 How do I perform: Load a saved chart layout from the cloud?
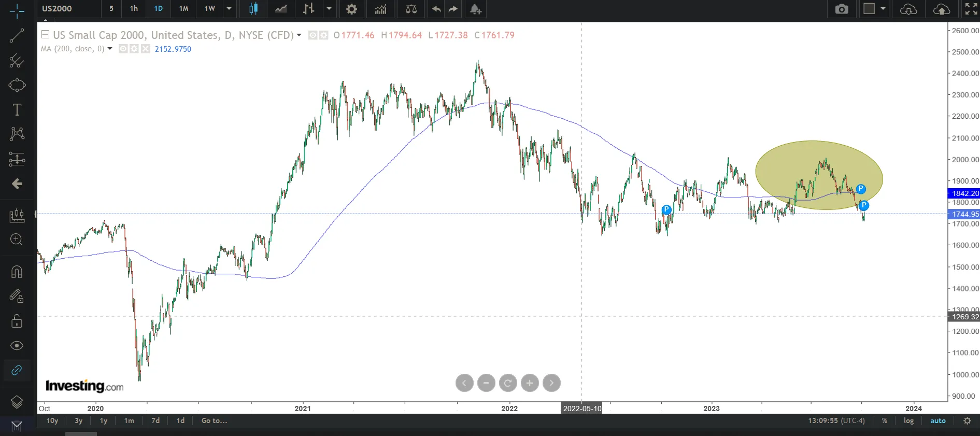[x=908, y=9]
